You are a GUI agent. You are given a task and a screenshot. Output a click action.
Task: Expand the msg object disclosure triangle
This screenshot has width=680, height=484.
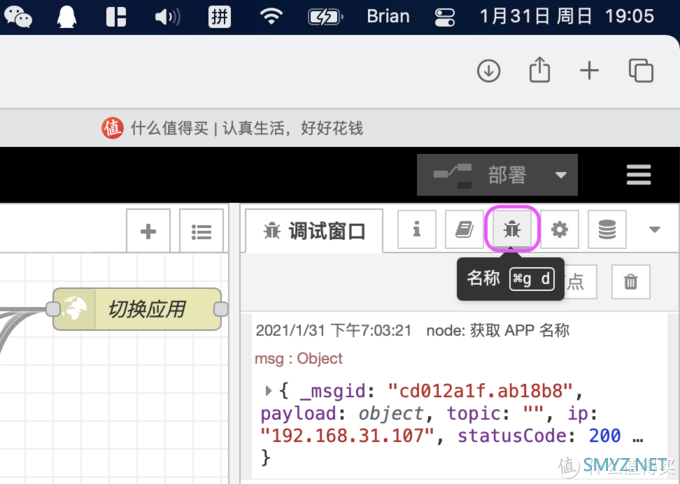point(268,391)
